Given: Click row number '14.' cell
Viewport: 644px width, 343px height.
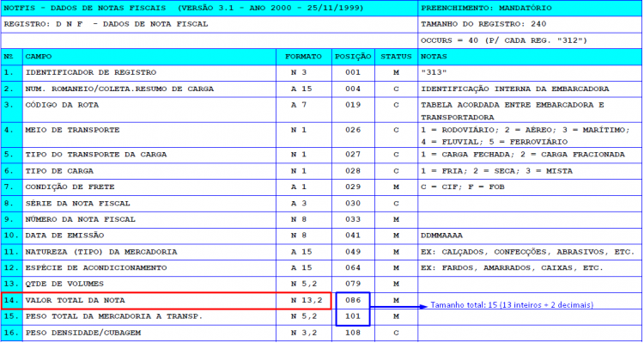Looking at the screenshot, I should pyautogui.click(x=12, y=301).
